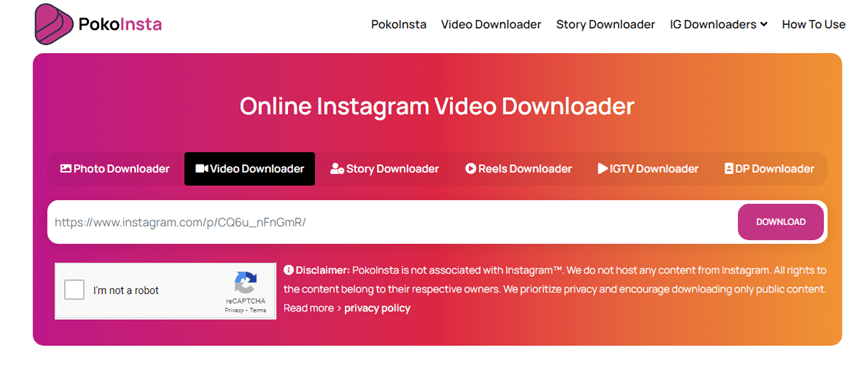Viewport: 856px width, 369px height.
Task: Click the PokoInsta brand name text
Action: pyautogui.click(x=120, y=24)
